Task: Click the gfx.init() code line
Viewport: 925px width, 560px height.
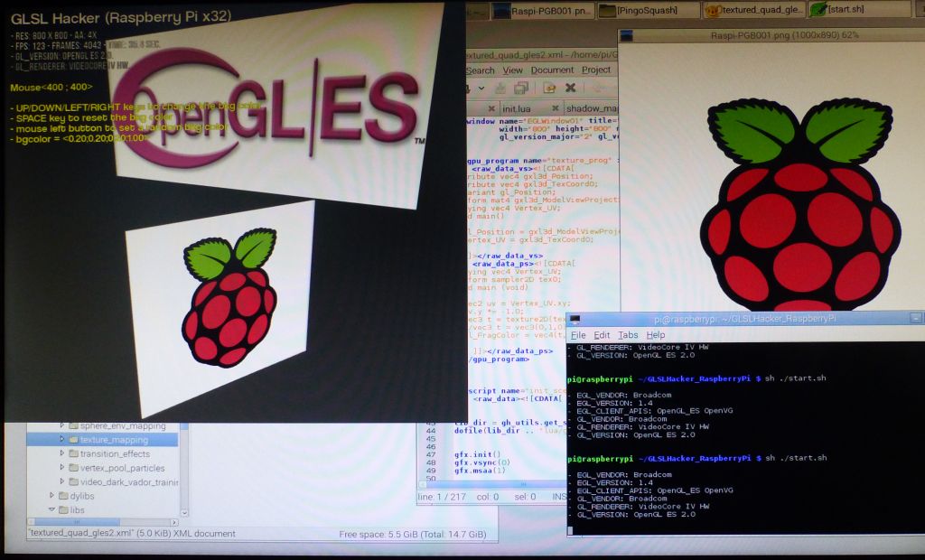Action: pyautogui.click(x=477, y=454)
